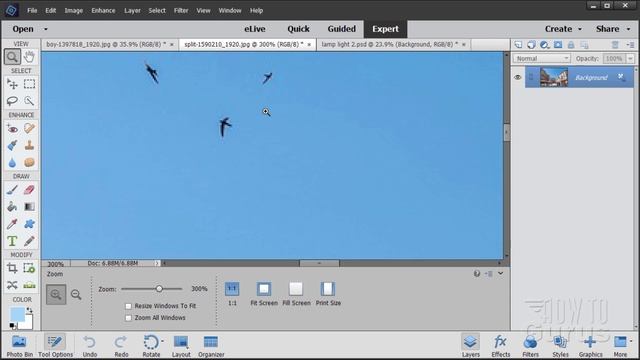Screen dimensions: 640x360
Task: Select the Zoom tool in toolbox
Action: 12,57
